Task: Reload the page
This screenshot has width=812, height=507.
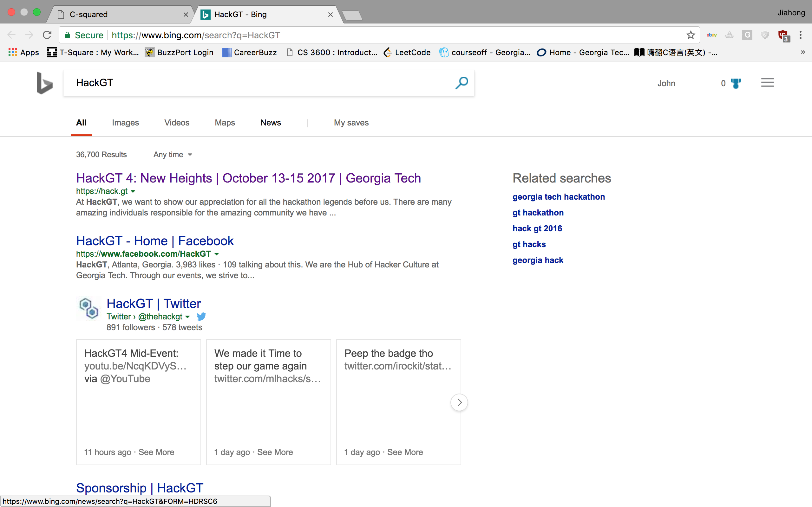Action: (x=47, y=35)
